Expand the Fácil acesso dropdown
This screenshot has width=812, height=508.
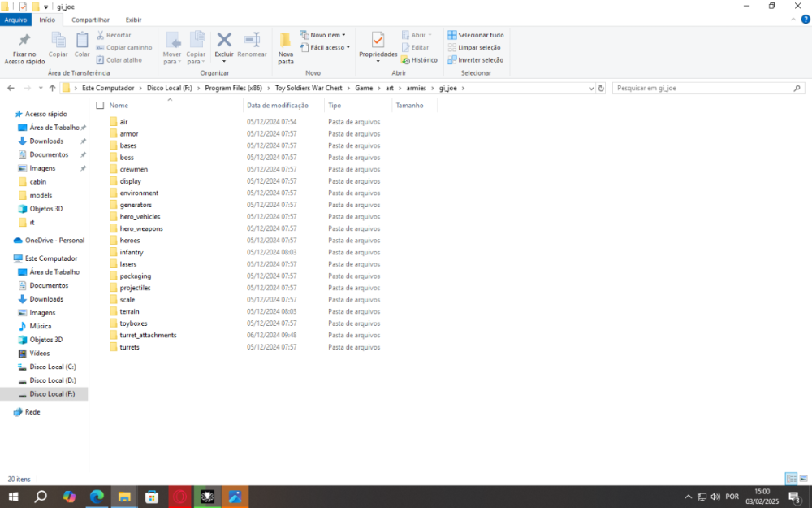(x=325, y=47)
